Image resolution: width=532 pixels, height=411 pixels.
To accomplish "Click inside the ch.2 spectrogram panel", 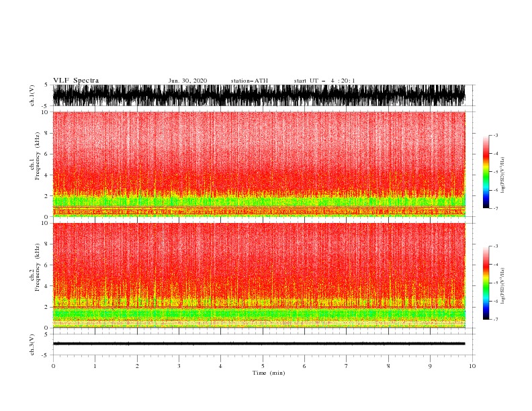I will (259, 275).
